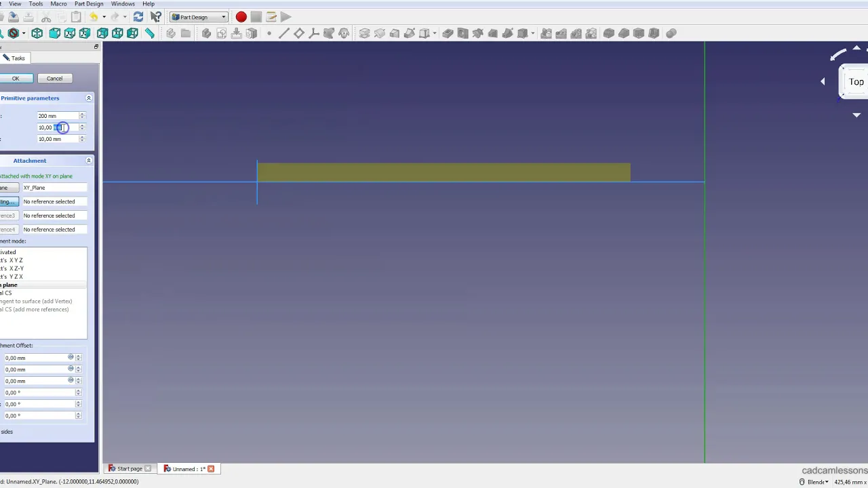Click the pocket cut icon

click(x=448, y=33)
